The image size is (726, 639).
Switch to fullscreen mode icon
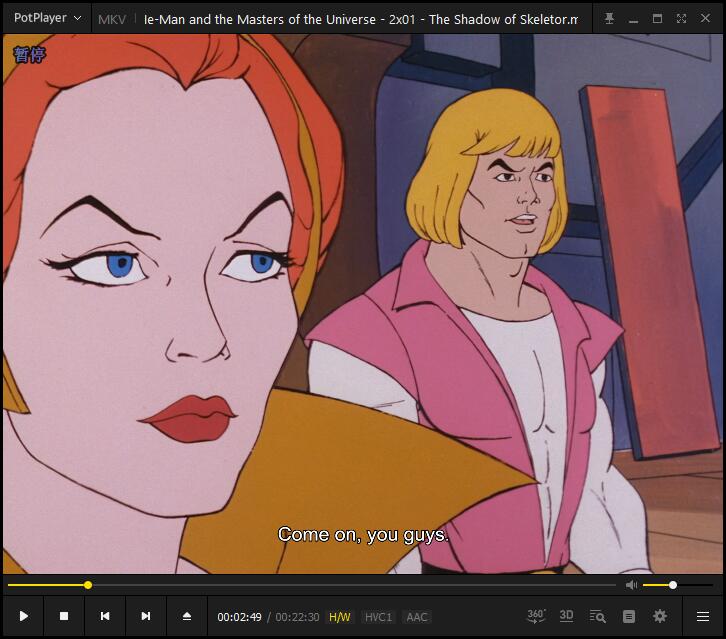(681, 19)
